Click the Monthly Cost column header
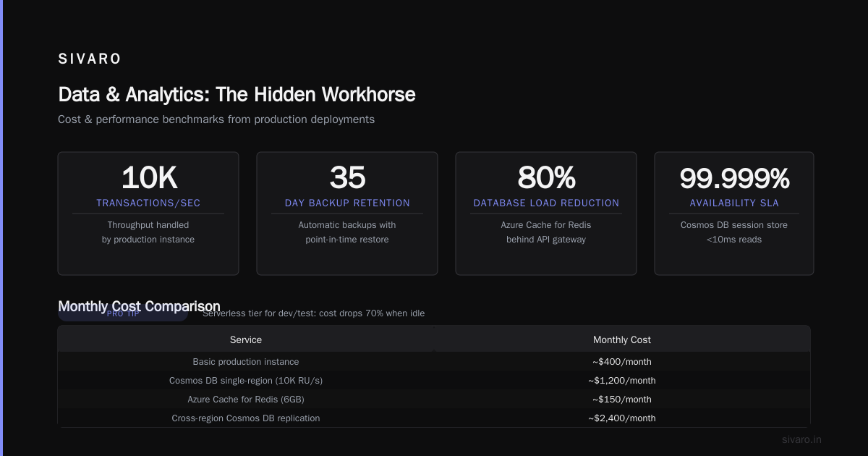868x456 pixels. coord(622,339)
